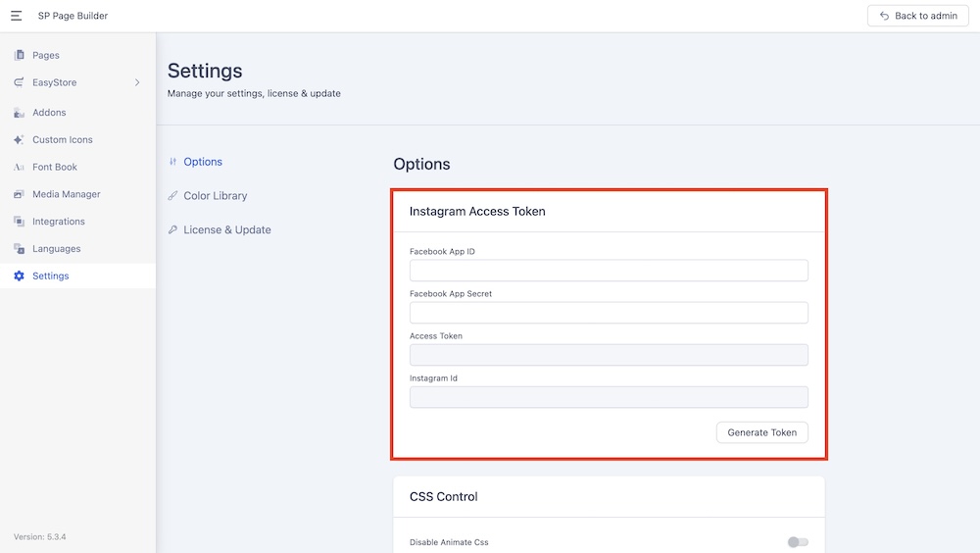Click the Access Token field
This screenshot has width=980, height=553.
609,355
